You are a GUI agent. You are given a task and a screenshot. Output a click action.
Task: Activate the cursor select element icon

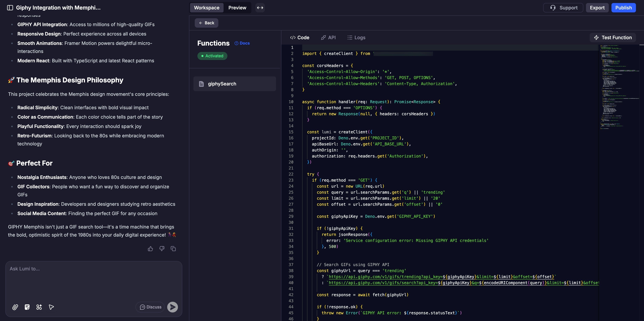(x=51, y=307)
